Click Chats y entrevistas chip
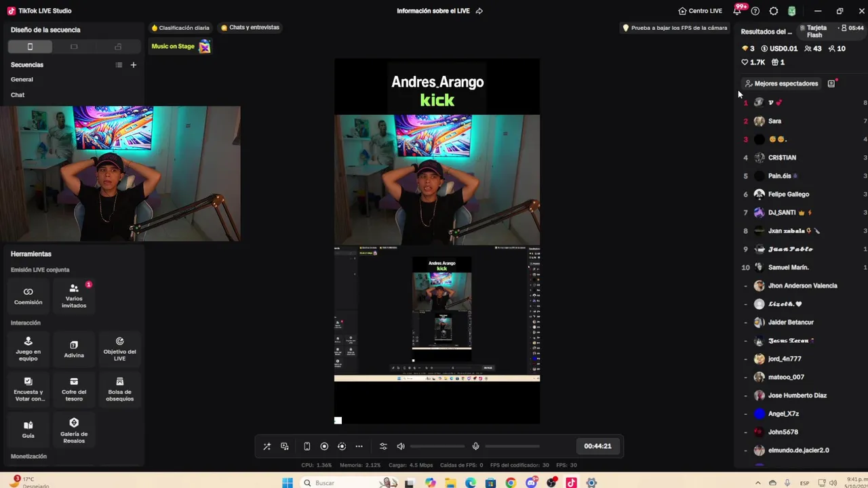This screenshot has width=868, height=488. pyautogui.click(x=250, y=28)
